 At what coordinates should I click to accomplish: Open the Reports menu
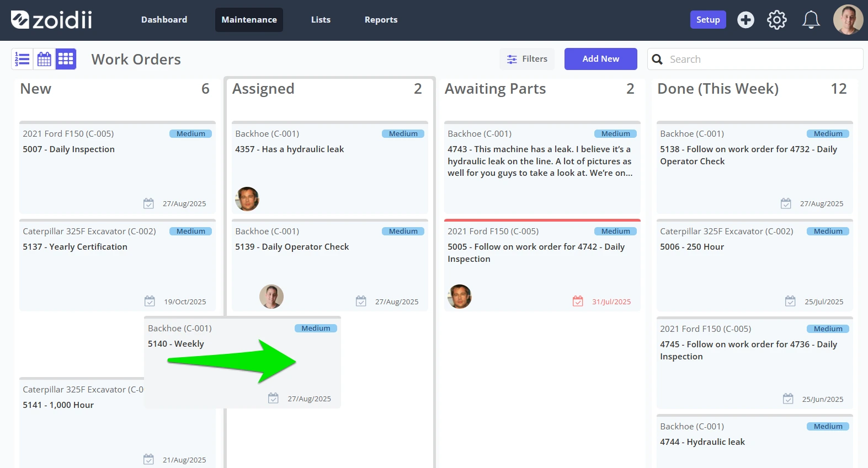point(381,20)
